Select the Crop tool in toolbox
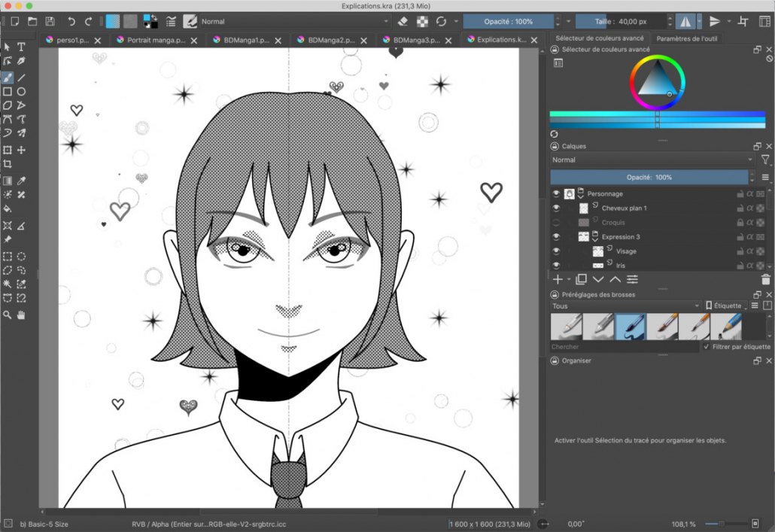This screenshot has height=532, width=775. click(x=8, y=164)
